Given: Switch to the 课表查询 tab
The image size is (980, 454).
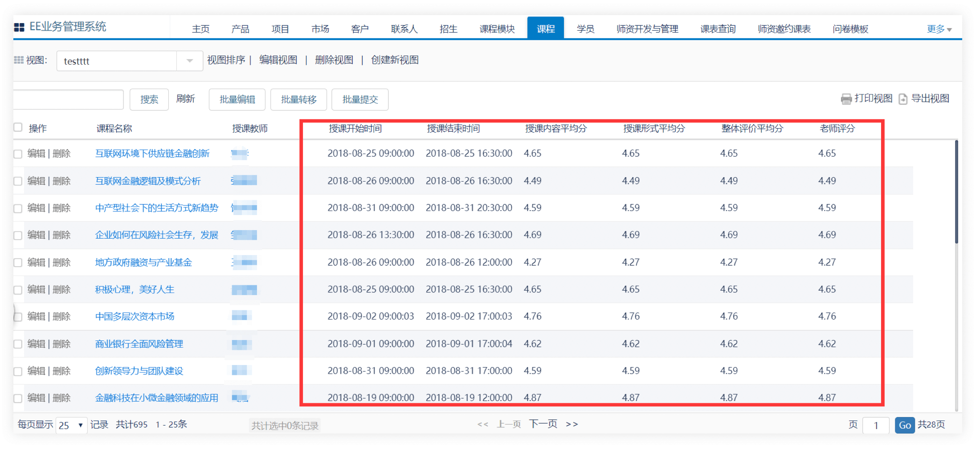Looking at the screenshot, I should 718,29.
